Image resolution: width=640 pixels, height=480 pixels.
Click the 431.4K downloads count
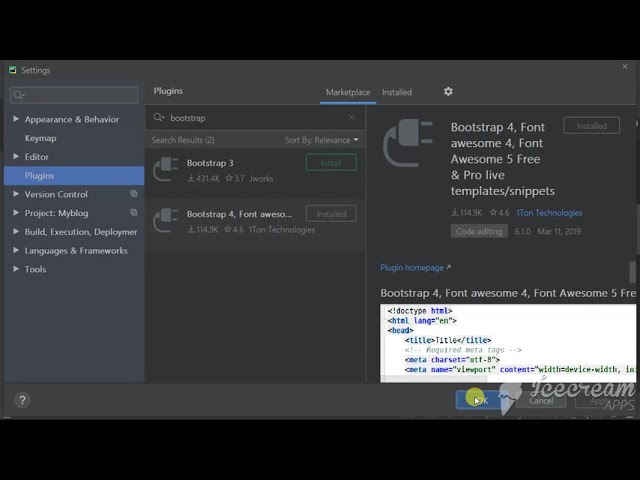click(204, 178)
